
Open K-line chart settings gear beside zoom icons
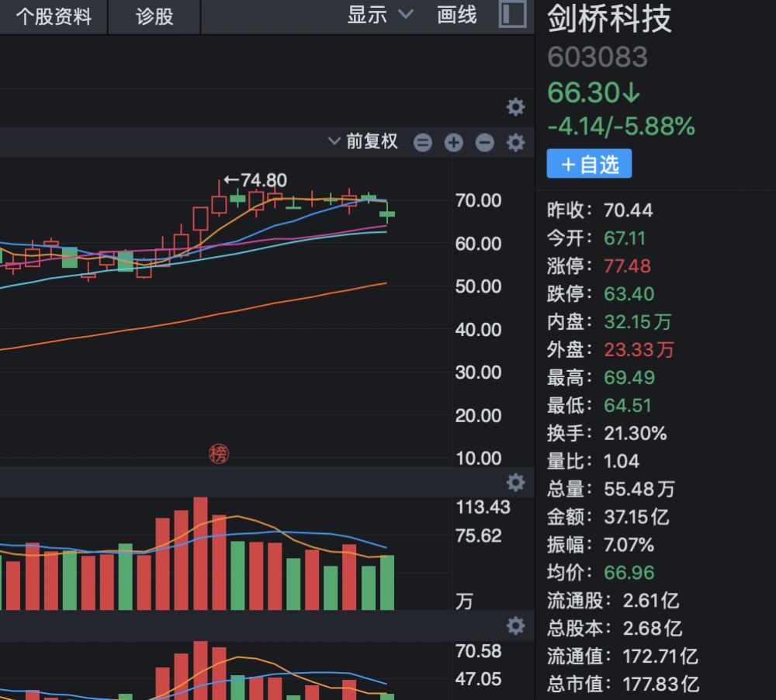tap(515, 143)
